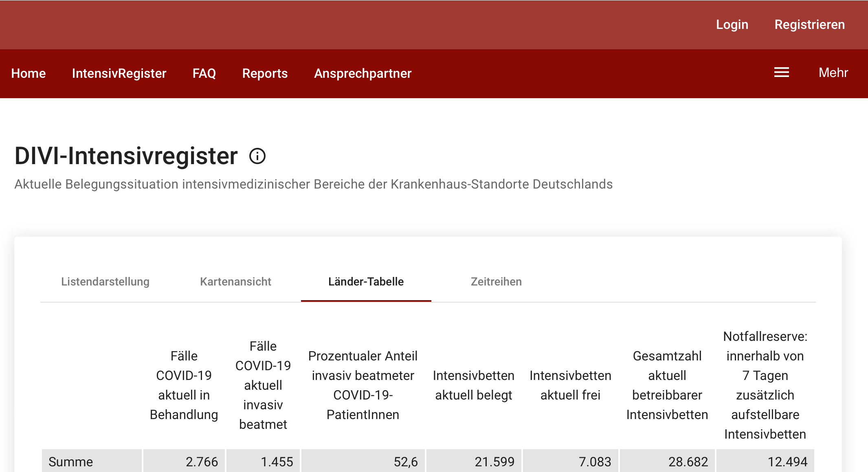868x472 pixels.
Task: Click Registrieren in the top bar
Action: 809,24
